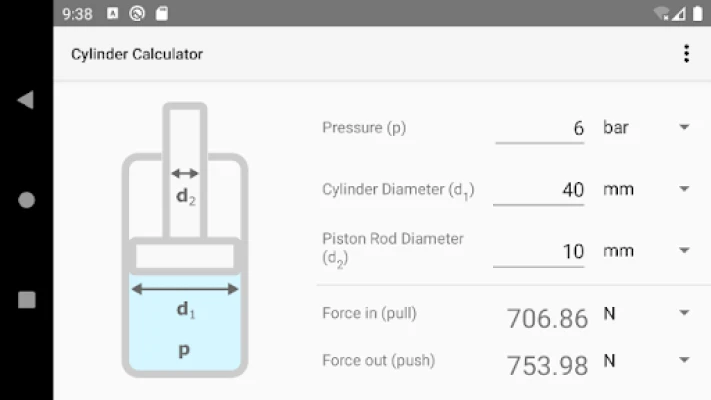Tap the battery icon in status bar
The image size is (711, 400).
coord(697,14)
